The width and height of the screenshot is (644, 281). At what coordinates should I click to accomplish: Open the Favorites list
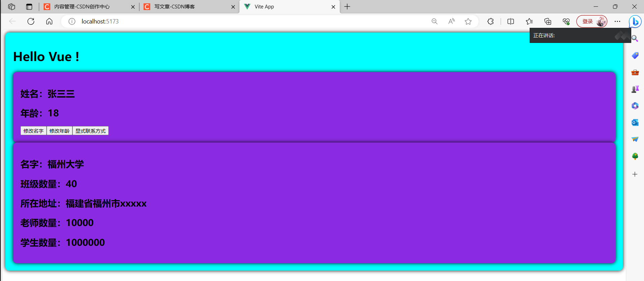(529, 21)
